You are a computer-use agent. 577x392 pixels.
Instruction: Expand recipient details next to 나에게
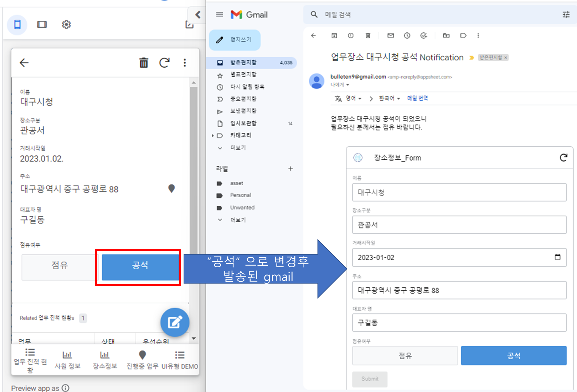pyautogui.click(x=348, y=85)
